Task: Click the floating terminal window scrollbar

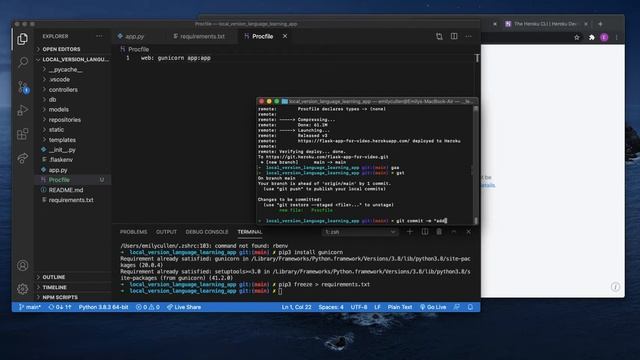Action: tap(476, 165)
